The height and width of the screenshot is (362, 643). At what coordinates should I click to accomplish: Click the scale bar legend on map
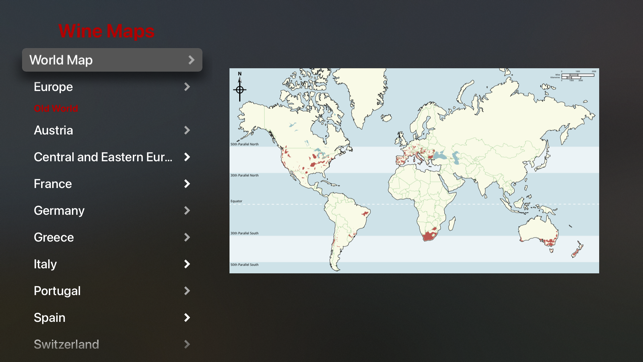(575, 75)
